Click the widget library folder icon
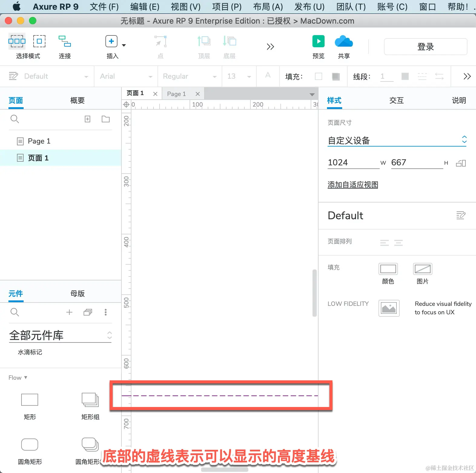This screenshot has height=473, width=476. click(88, 312)
